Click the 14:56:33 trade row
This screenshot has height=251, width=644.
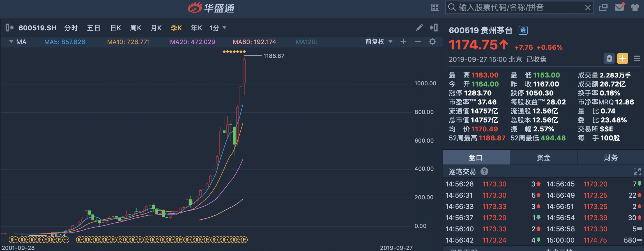(493, 207)
